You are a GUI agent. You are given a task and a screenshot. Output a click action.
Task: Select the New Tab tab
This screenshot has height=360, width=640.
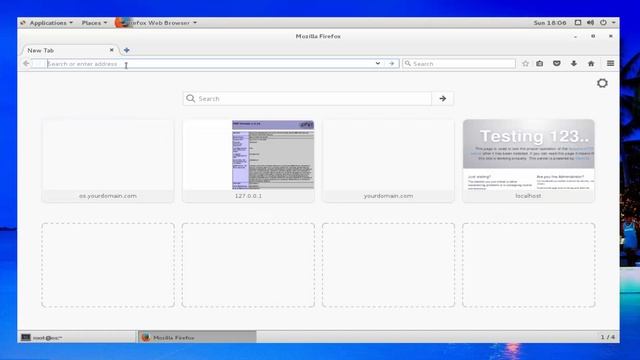pos(69,50)
